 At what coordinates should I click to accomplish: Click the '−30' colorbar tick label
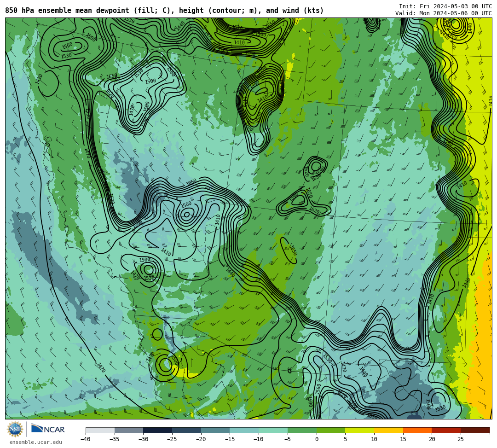[x=143, y=439]
